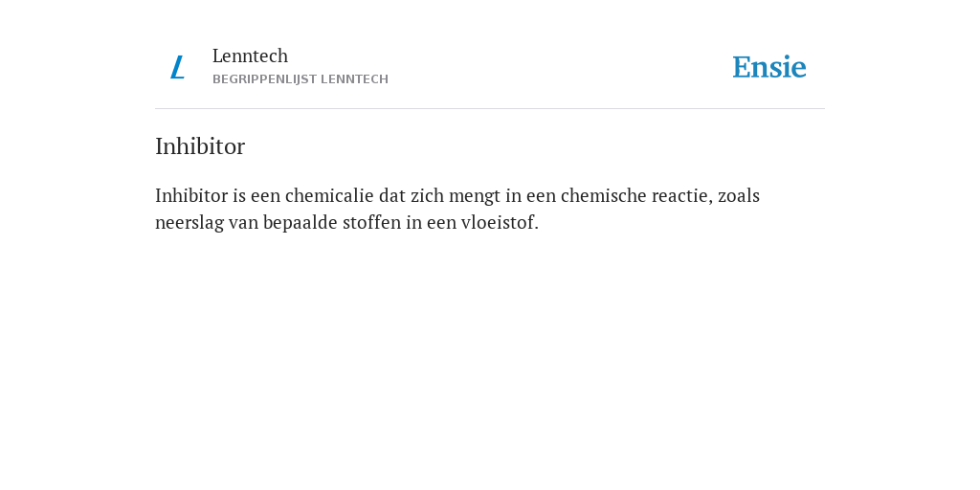The image size is (980, 490).
Task: Click the horizontal divider under the header
Action: [x=490, y=109]
